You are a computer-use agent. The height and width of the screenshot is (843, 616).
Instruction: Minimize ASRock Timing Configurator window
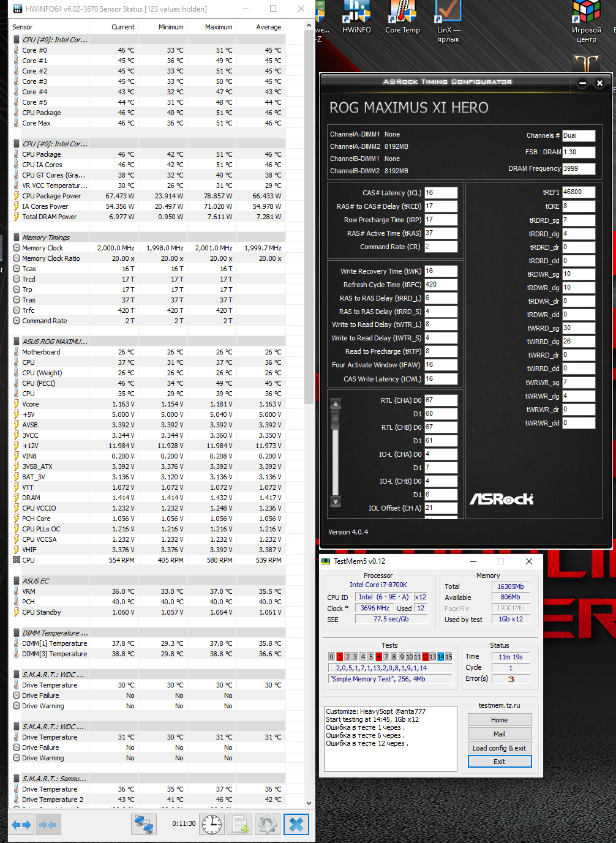pos(583,83)
